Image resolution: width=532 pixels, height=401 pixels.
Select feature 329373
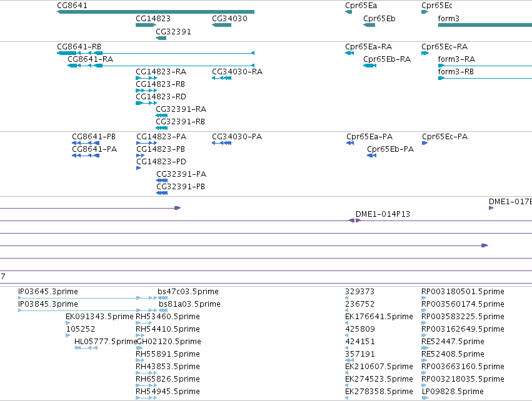pyautogui.click(x=347, y=298)
